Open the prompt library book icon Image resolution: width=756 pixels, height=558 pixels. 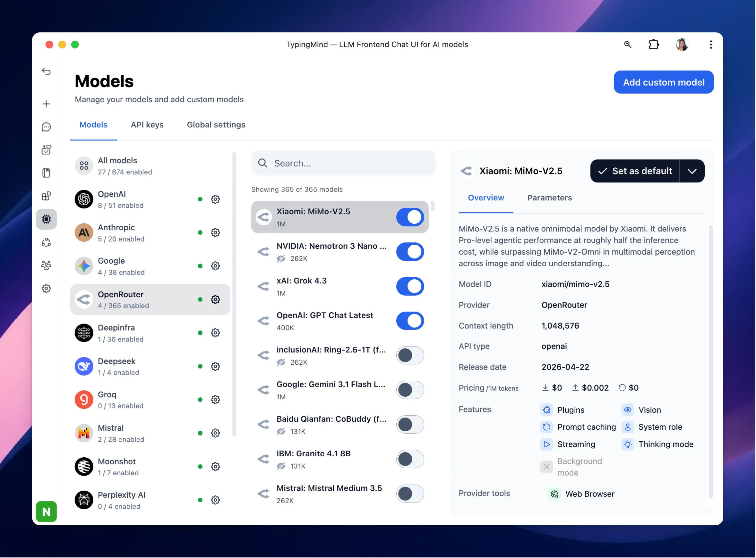pyautogui.click(x=46, y=173)
